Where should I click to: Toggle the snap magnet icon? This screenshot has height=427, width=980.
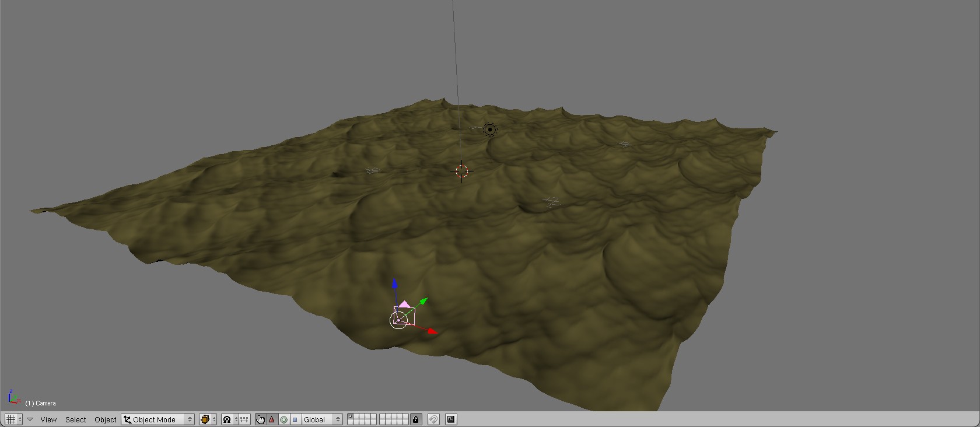[433, 419]
